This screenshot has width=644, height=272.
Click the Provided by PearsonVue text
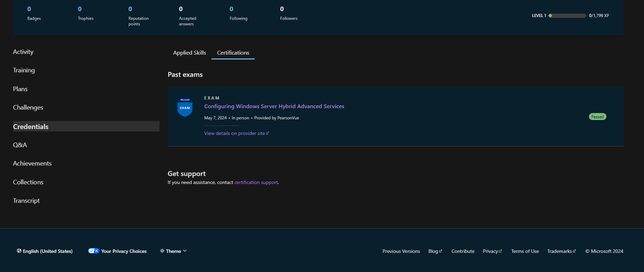pos(277,118)
